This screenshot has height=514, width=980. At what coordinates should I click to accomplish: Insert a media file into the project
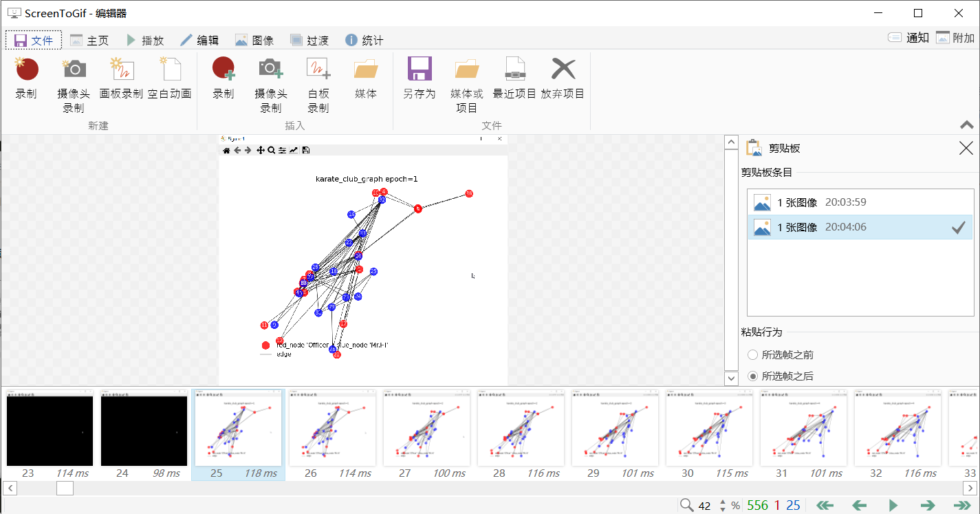coord(365,83)
